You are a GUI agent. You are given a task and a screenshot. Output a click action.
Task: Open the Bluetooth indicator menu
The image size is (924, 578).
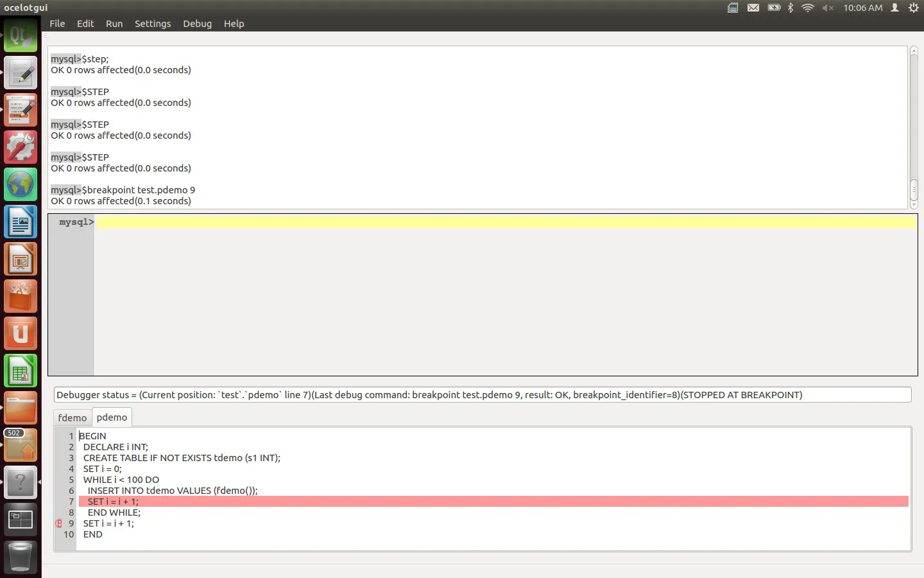(x=791, y=8)
